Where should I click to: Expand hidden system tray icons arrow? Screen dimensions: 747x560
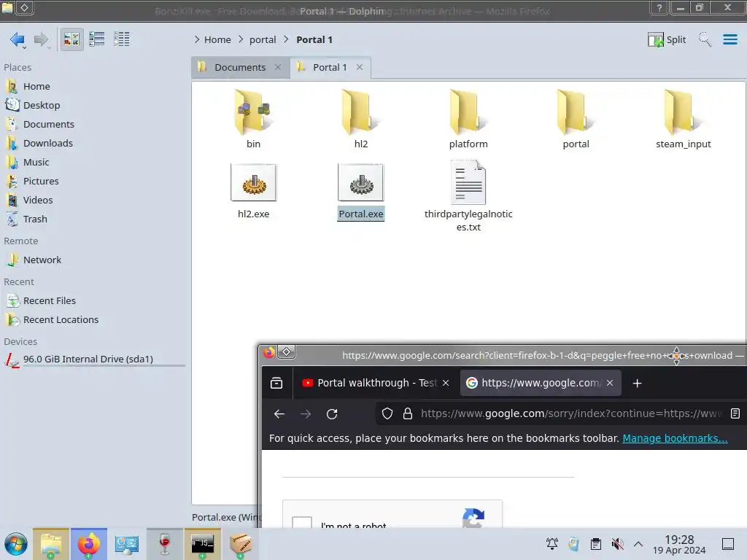[638, 544]
